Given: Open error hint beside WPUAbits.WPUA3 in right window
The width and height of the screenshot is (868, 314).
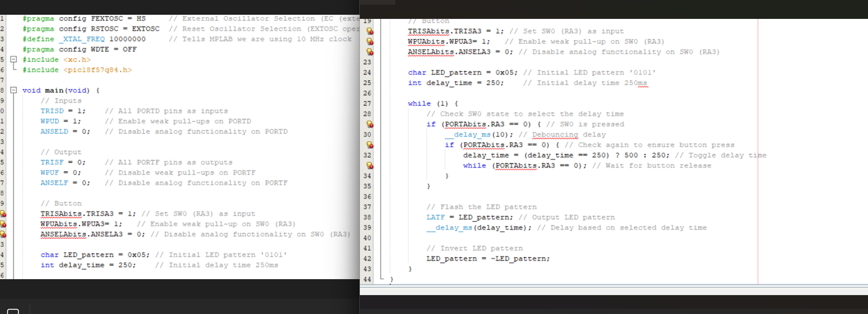Looking at the screenshot, I should [x=370, y=42].
